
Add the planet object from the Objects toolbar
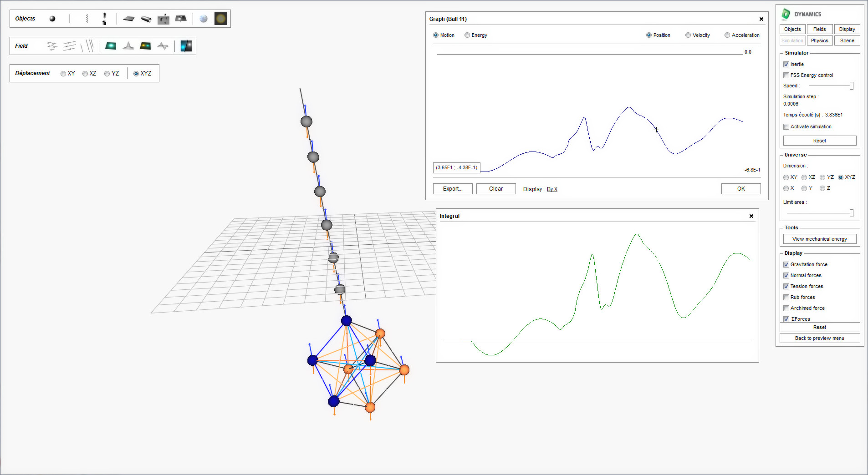(x=203, y=19)
